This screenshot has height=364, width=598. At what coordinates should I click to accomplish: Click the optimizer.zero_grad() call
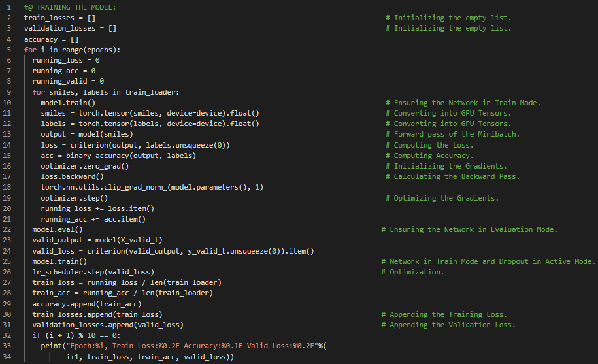point(84,166)
